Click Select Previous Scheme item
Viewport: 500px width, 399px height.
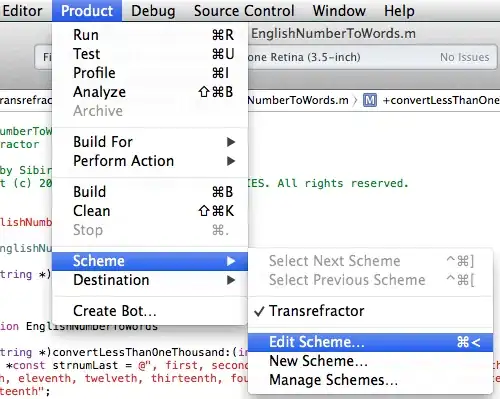click(x=370, y=280)
